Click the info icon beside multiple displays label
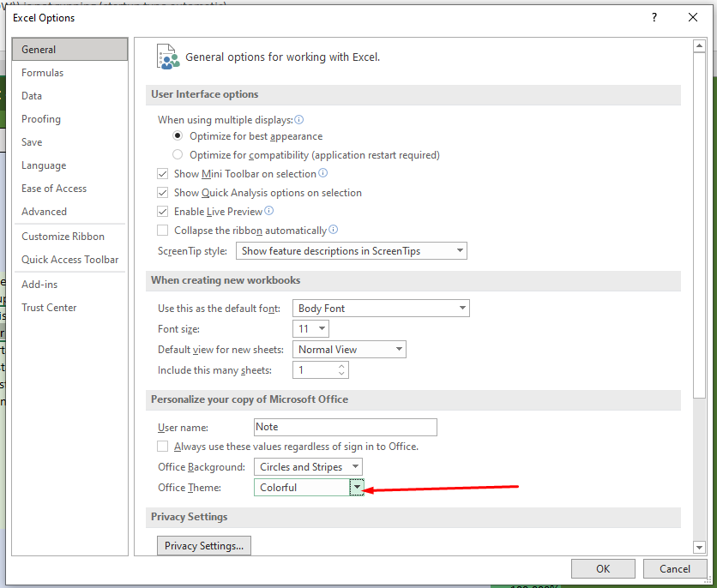The height and width of the screenshot is (588, 717). pyautogui.click(x=298, y=120)
